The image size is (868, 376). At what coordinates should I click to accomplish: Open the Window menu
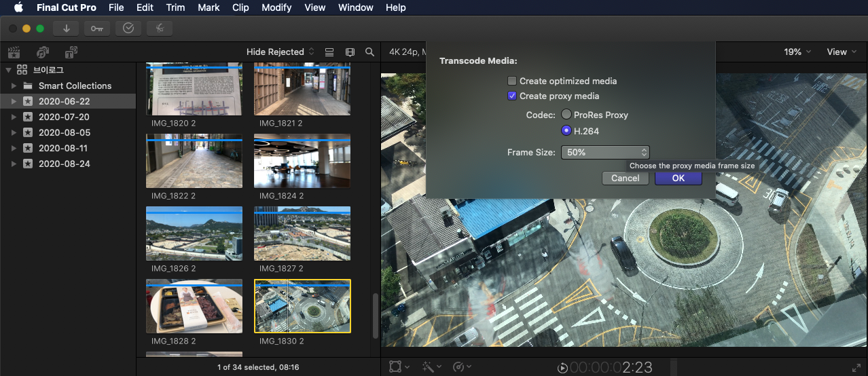coord(356,7)
